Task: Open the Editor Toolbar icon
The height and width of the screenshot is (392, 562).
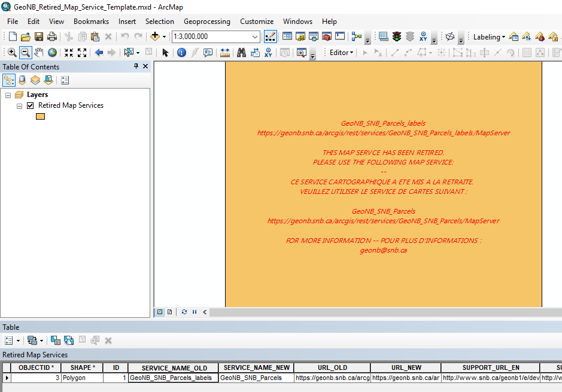Action: (x=270, y=36)
